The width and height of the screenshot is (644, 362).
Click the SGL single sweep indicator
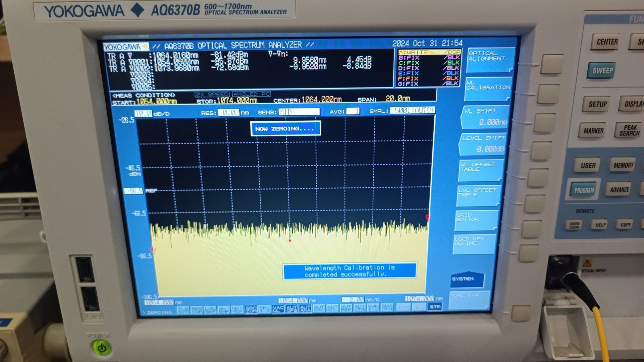pyautogui.click(x=419, y=307)
